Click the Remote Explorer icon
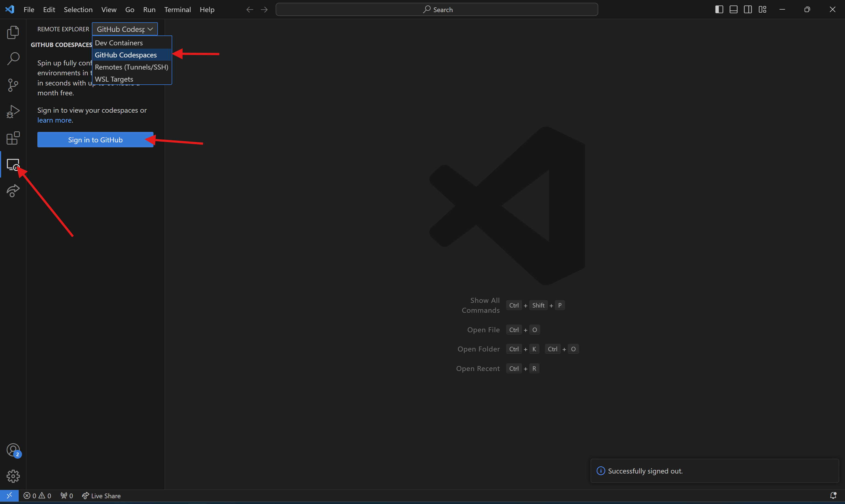 click(x=13, y=165)
